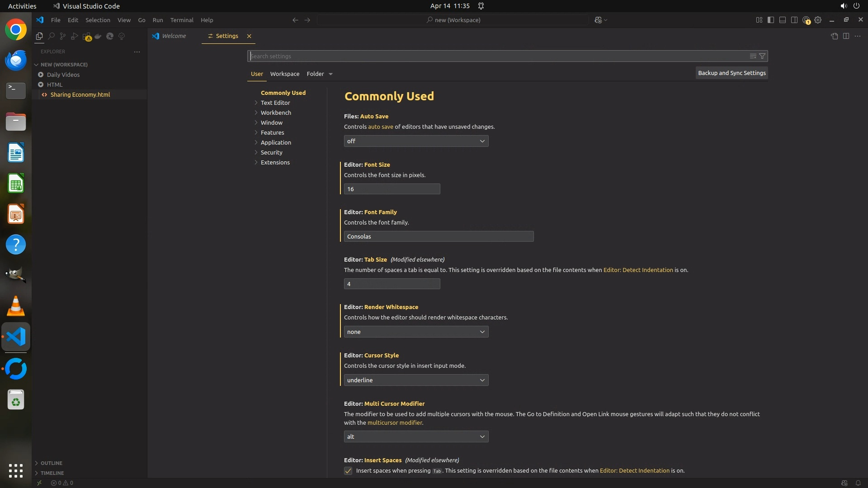The height and width of the screenshot is (488, 868).
Task: Open the Docker view icon
Action: click(x=98, y=36)
